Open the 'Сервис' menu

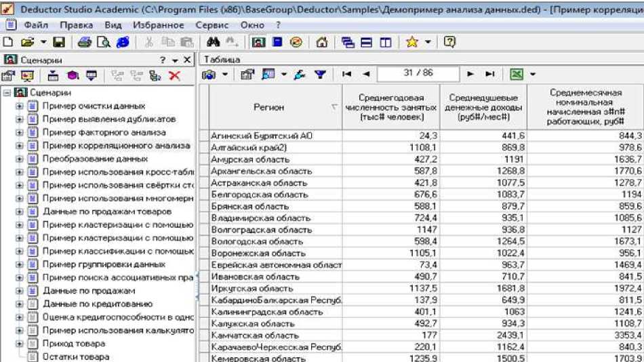212,25
